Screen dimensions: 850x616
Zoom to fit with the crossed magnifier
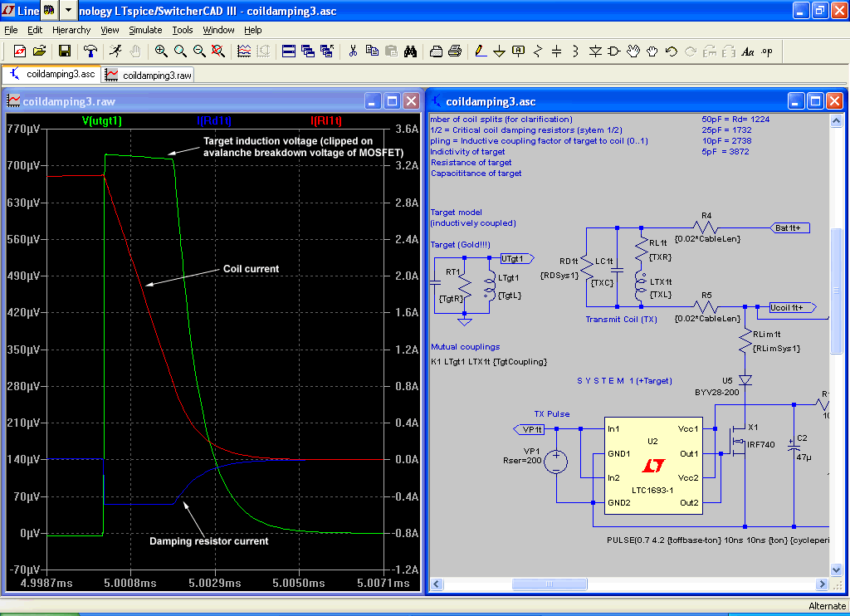218,51
